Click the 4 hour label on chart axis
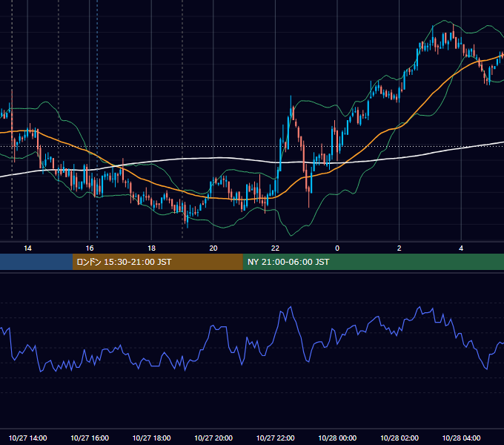504x445 pixels. pyautogui.click(x=461, y=248)
